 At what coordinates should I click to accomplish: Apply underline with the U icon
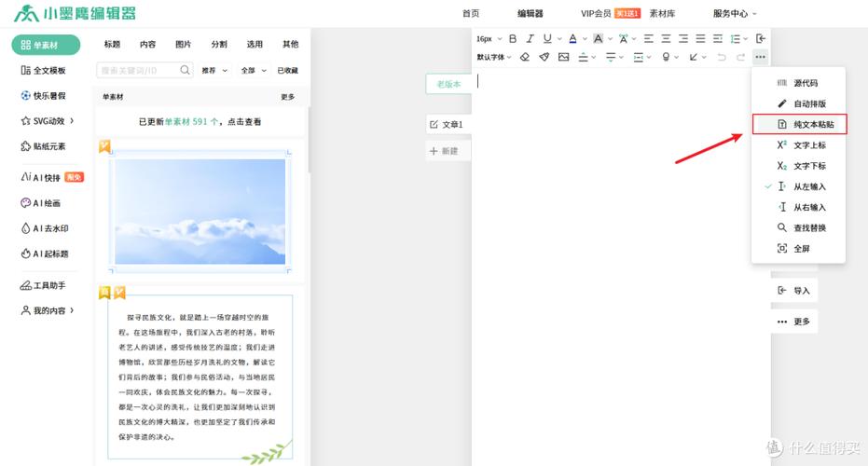point(547,39)
